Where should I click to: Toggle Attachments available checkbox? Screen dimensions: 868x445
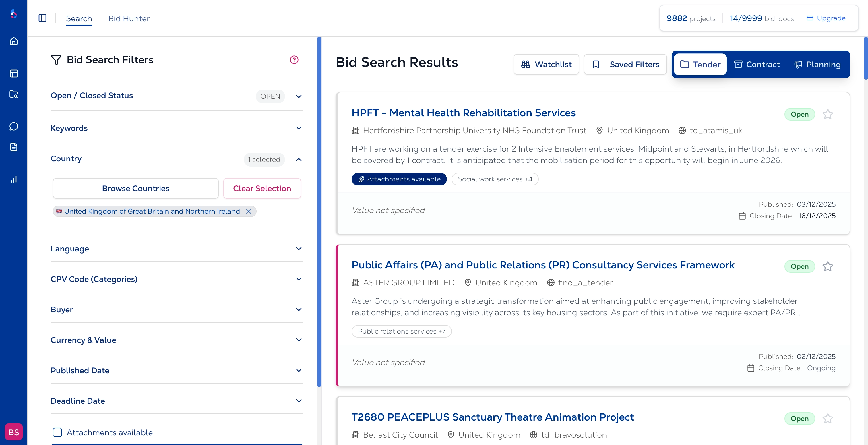click(57, 433)
